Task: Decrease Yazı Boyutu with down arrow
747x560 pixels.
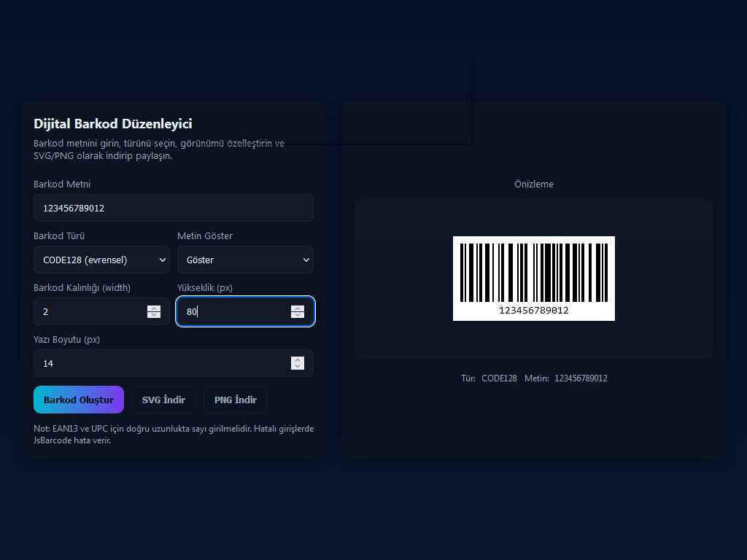Action: click(x=298, y=367)
